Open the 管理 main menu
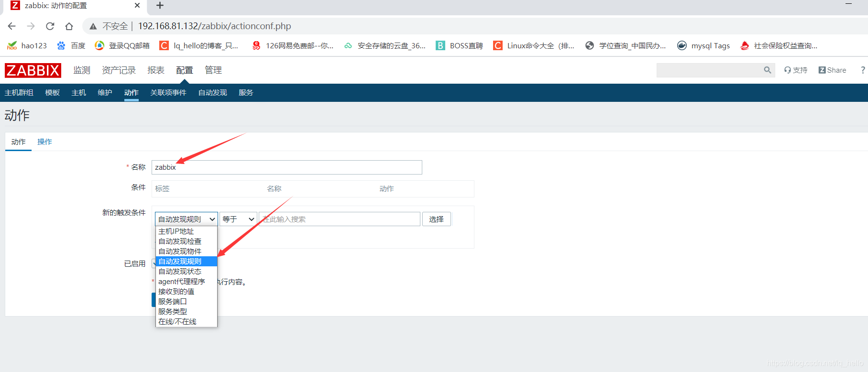This screenshot has width=868, height=372. [213, 70]
